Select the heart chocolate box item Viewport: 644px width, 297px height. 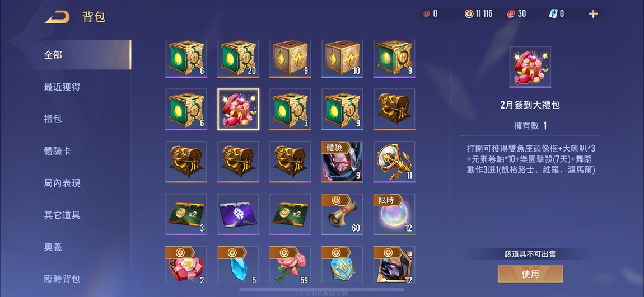pyautogui.click(x=186, y=265)
